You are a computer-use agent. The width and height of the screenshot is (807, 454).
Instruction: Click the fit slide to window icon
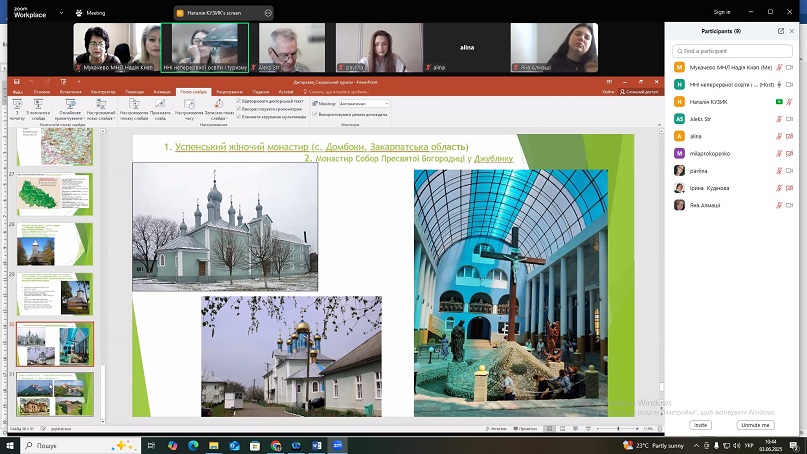tap(660, 428)
